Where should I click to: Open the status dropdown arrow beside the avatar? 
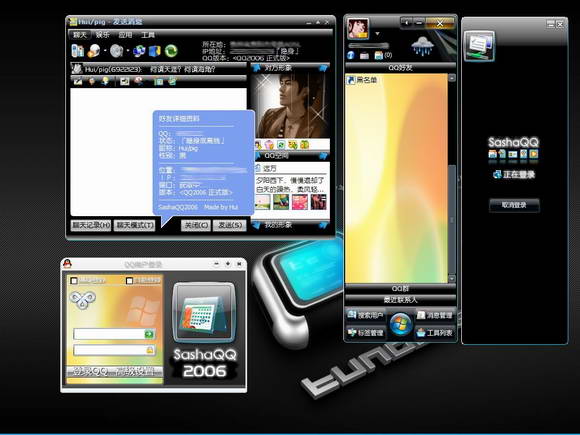[377, 34]
